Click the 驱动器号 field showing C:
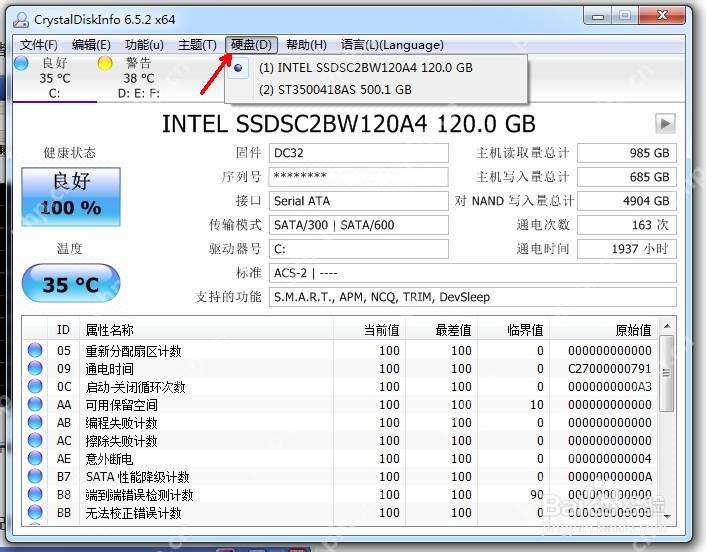 pos(358,249)
